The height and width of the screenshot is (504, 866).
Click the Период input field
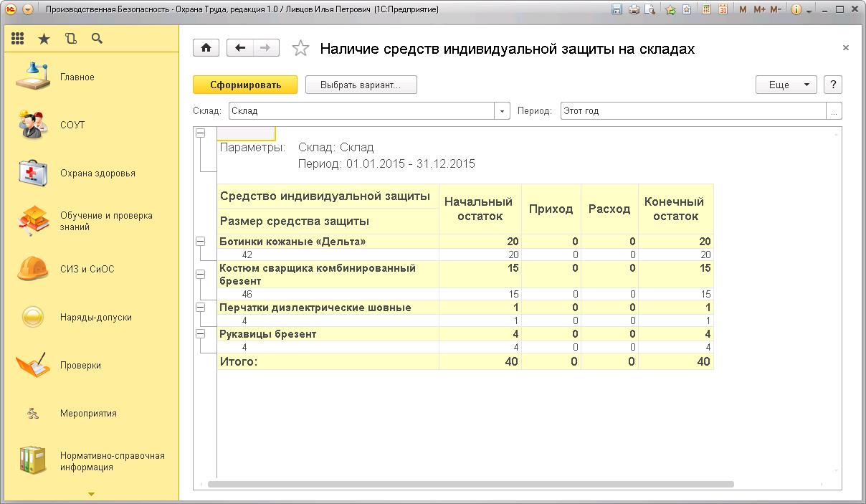point(692,111)
